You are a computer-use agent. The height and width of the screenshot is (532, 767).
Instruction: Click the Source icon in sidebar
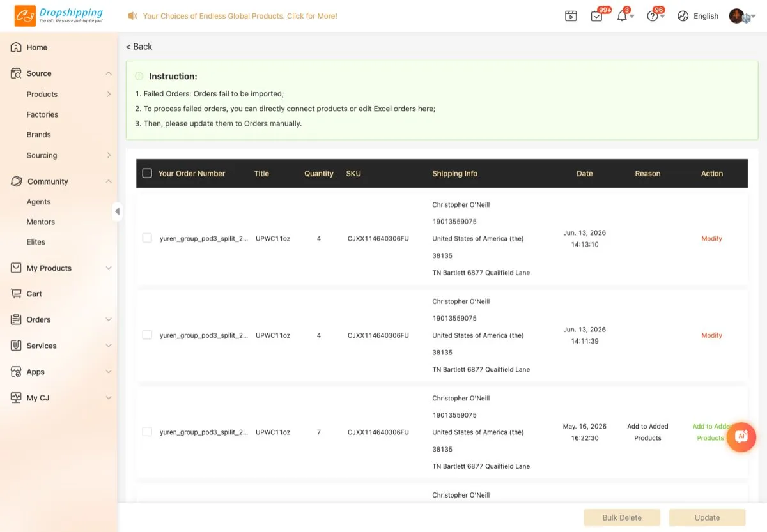point(16,73)
